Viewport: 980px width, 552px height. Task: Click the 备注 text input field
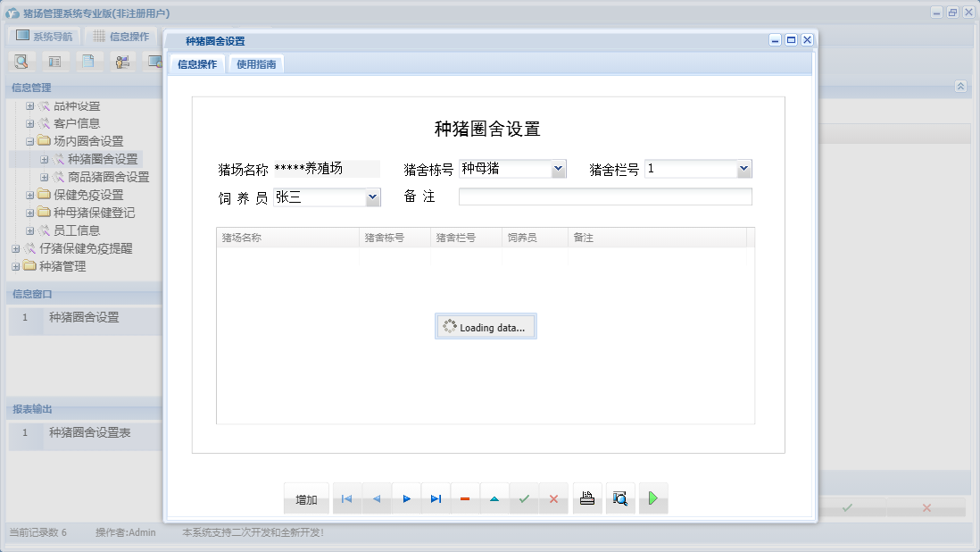click(604, 197)
